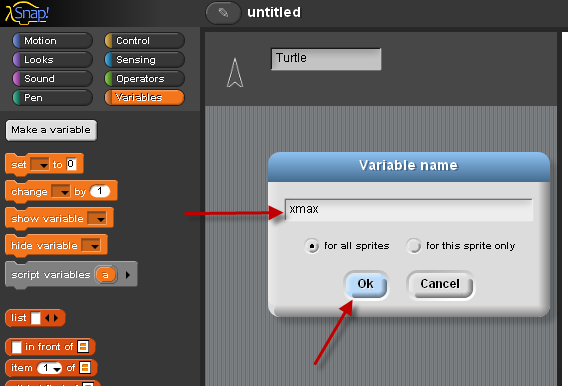Click the 'set' block label

pyautogui.click(x=19, y=165)
